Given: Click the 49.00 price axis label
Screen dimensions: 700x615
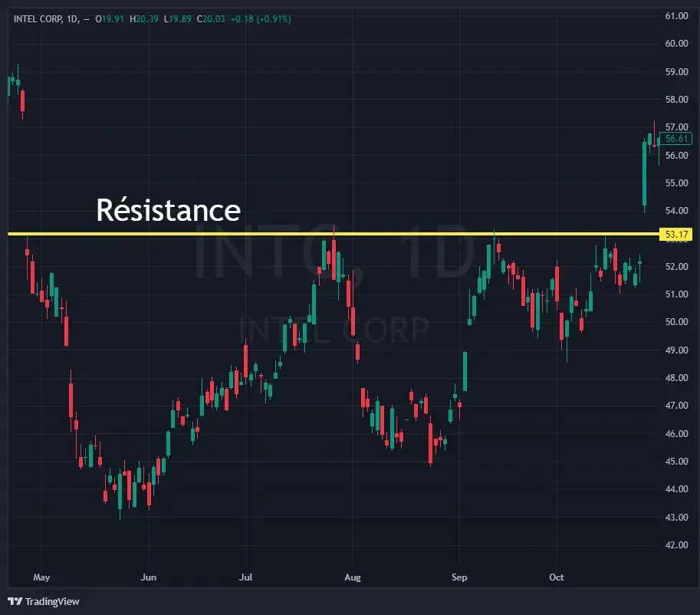Looking at the screenshot, I should pos(676,350).
